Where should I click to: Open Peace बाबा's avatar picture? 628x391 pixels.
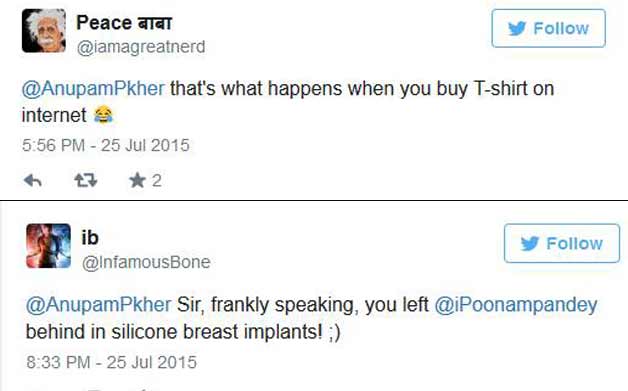click(x=44, y=31)
